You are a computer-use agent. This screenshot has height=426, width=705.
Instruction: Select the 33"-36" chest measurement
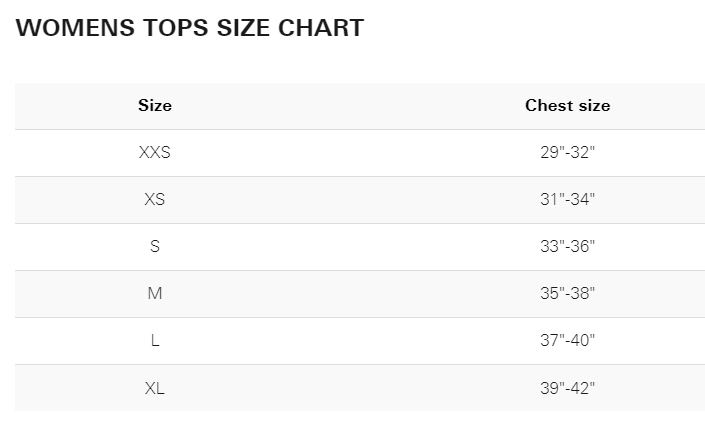pos(567,246)
